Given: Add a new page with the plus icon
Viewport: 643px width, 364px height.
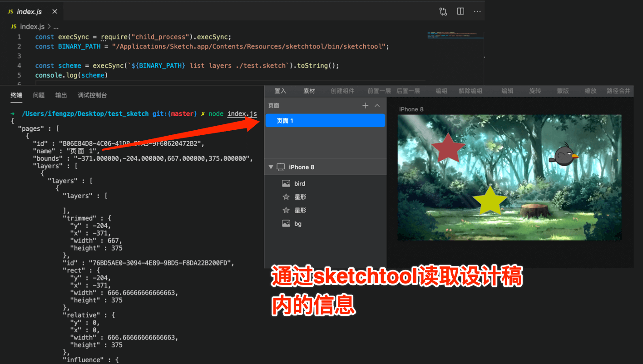Looking at the screenshot, I should click(365, 105).
